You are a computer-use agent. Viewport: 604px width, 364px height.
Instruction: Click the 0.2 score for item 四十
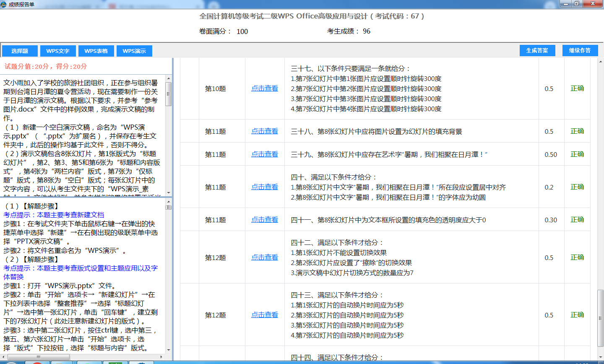click(x=549, y=187)
